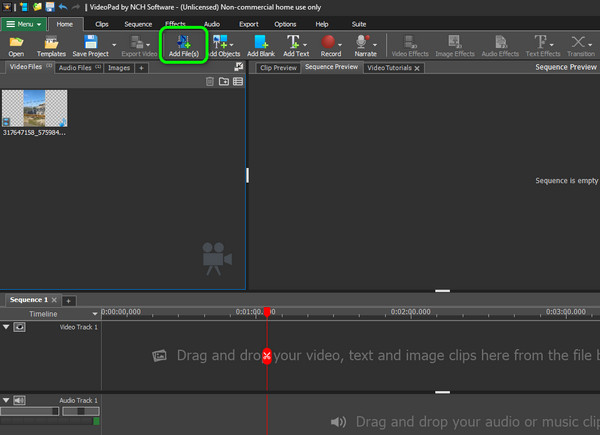
Task: Switch to the Home ribbon tab
Action: coord(65,24)
